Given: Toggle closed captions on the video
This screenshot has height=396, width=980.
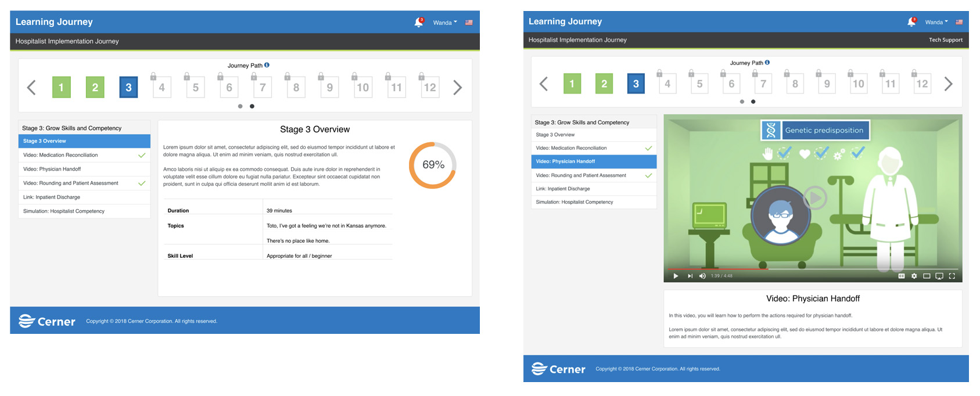Looking at the screenshot, I should click(x=902, y=276).
